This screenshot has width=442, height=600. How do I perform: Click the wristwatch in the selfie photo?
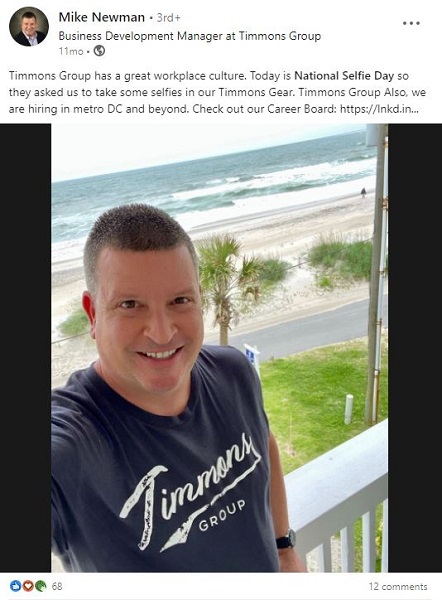[x=286, y=540]
